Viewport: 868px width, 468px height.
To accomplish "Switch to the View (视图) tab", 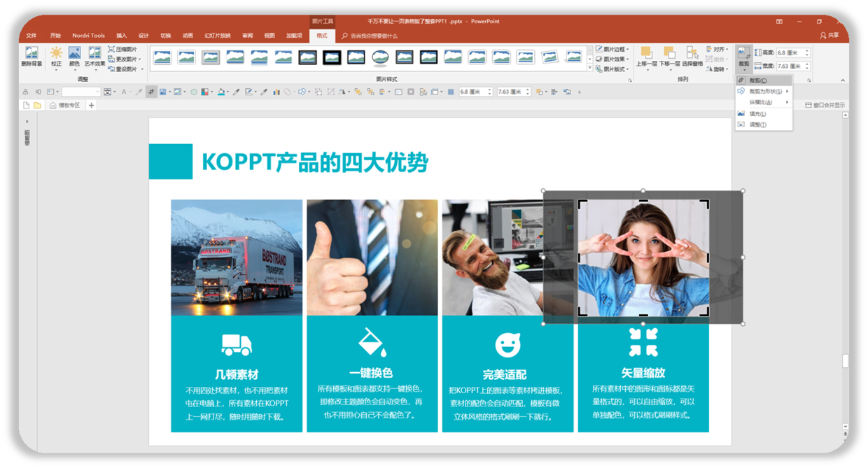I will tap(269, 36).
